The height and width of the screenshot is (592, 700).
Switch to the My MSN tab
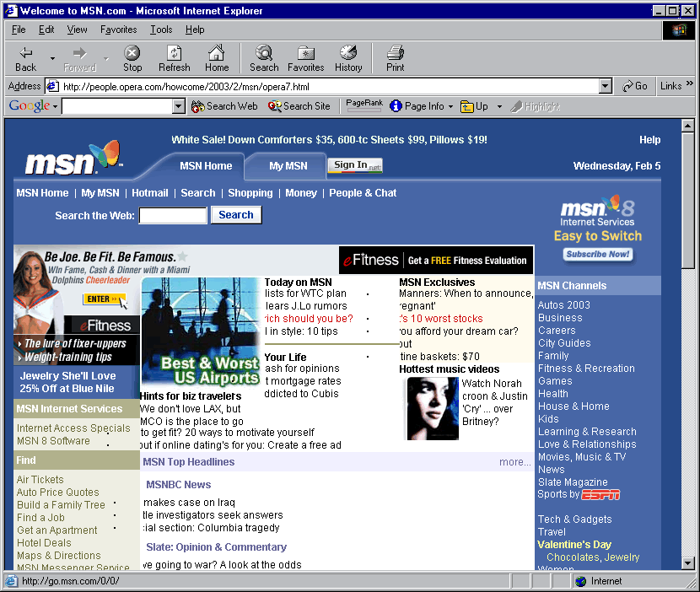click(x=288, y=166)
